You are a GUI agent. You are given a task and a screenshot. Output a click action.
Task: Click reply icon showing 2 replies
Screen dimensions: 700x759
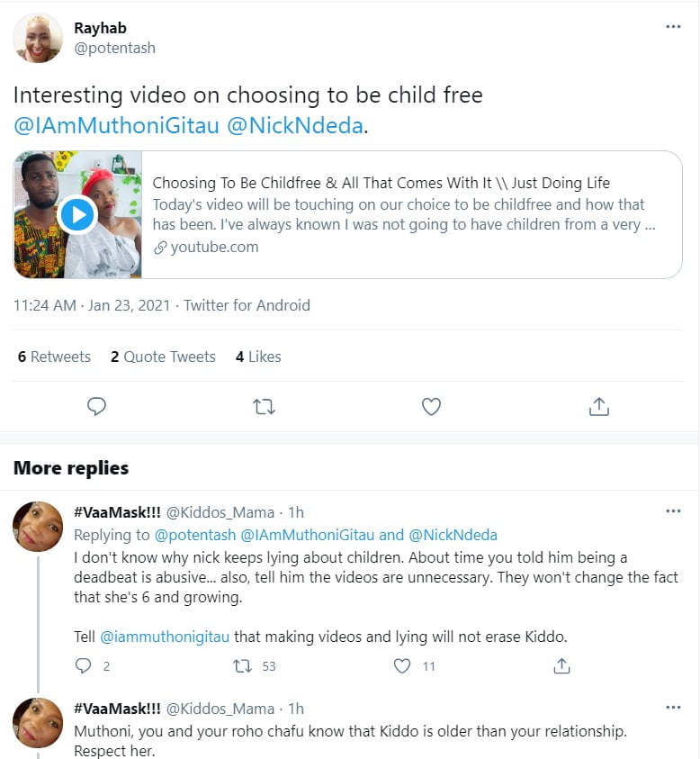[84, 666]
